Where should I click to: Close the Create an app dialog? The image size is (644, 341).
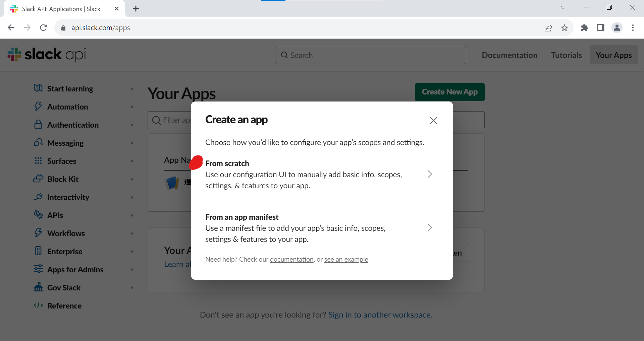433,121
